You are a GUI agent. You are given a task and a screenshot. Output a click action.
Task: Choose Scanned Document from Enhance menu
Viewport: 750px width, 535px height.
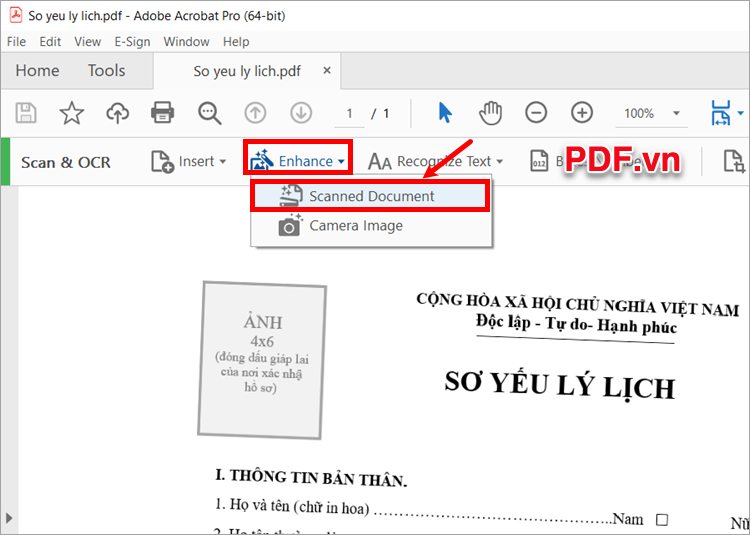pos(371,196)
